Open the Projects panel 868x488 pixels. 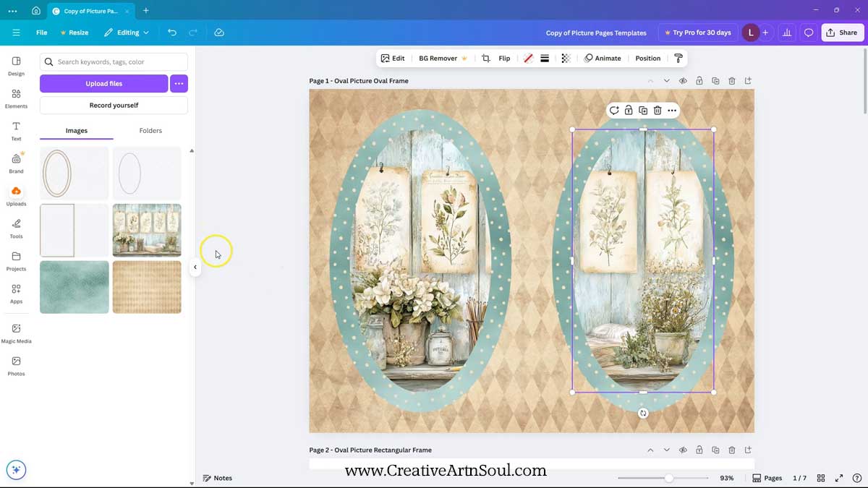point(16,261)
